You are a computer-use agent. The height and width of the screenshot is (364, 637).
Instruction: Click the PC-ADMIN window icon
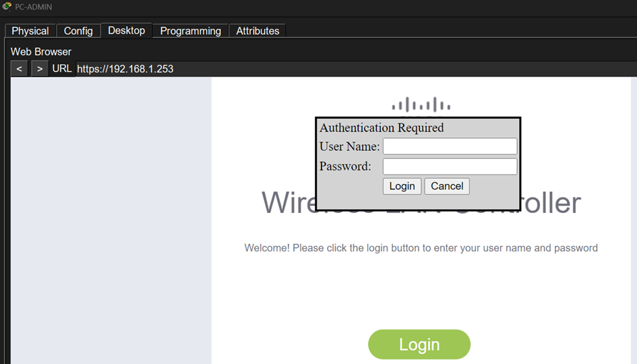(7, 7)
